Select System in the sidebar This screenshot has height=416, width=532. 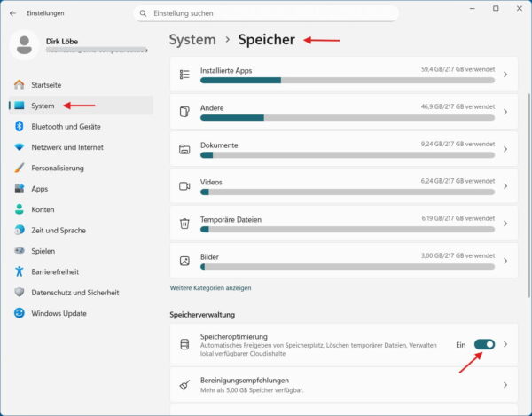coord(81,106)
